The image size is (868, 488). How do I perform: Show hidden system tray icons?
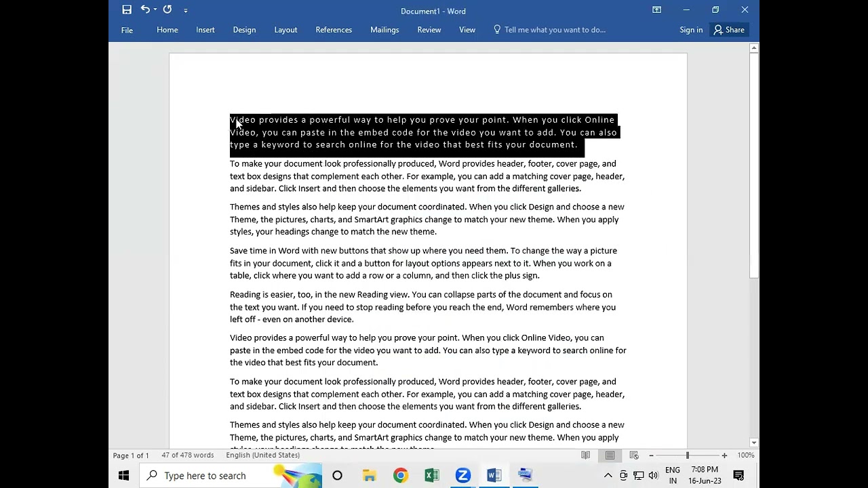(608, 476)
